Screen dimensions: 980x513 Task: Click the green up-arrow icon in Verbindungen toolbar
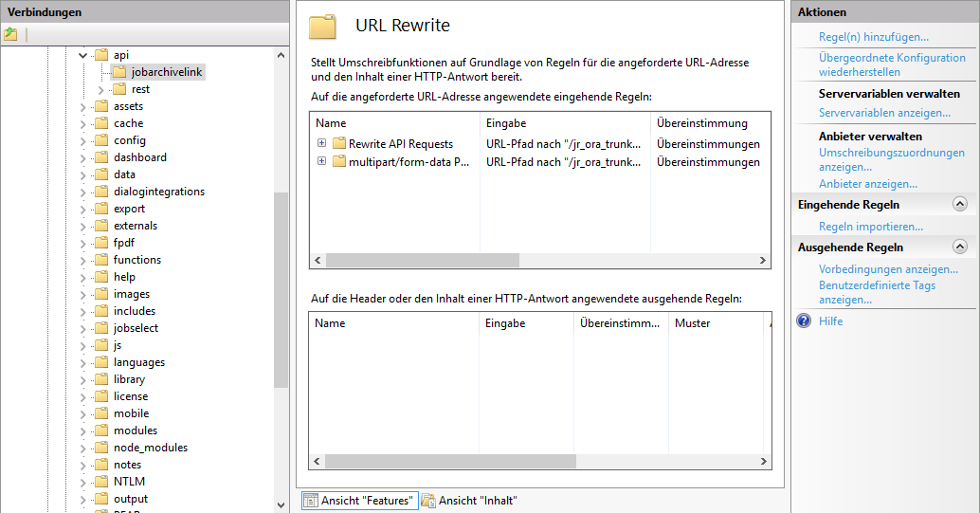pyautogui.click(x=10, y=34)
